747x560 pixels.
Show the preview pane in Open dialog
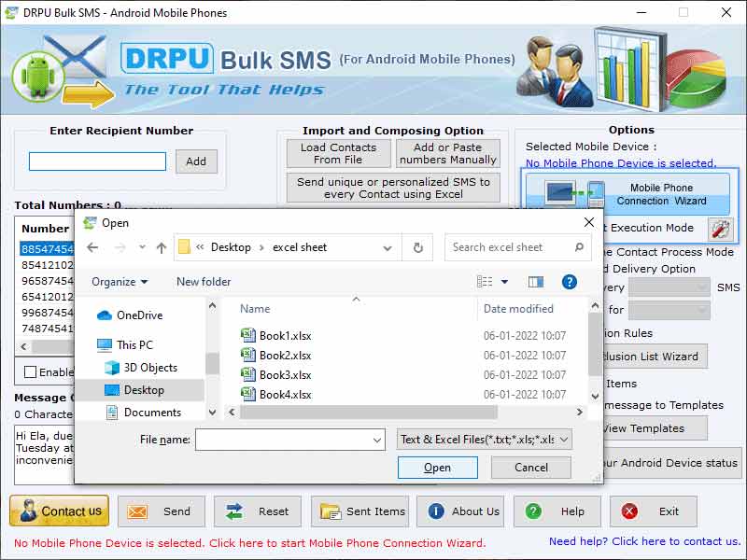tap(534, 282)
